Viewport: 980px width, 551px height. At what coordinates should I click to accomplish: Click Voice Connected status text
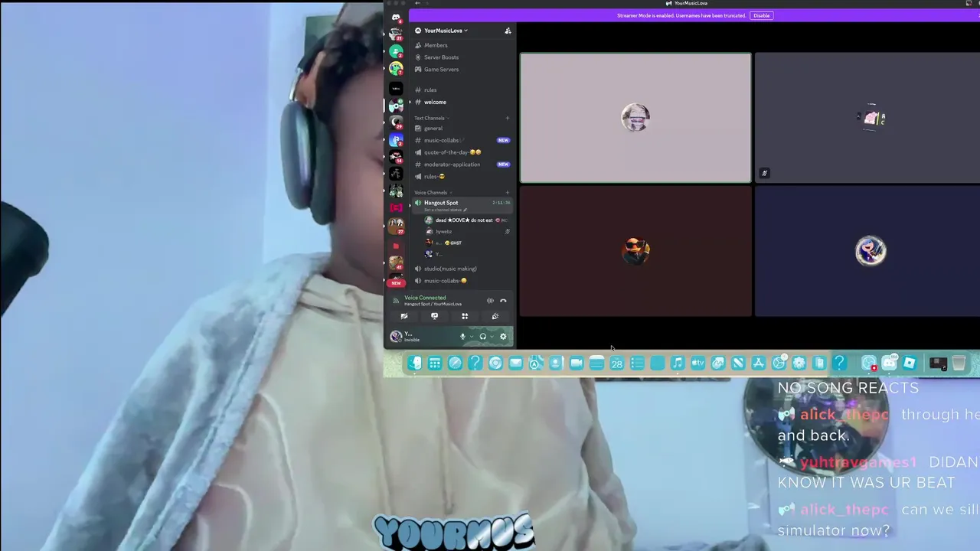click(425, 298)
